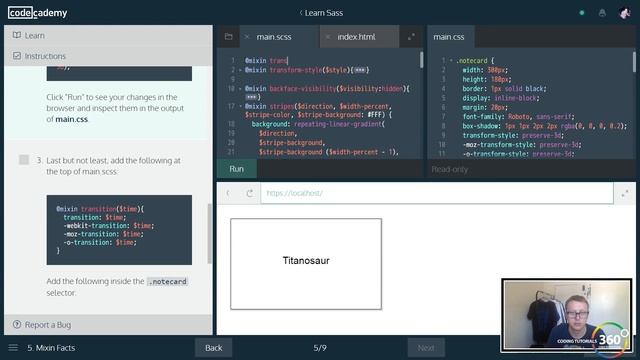This screenshot has height=360, width=640.
Task: Click the green status dot icon
Action: tap(582, 13)
